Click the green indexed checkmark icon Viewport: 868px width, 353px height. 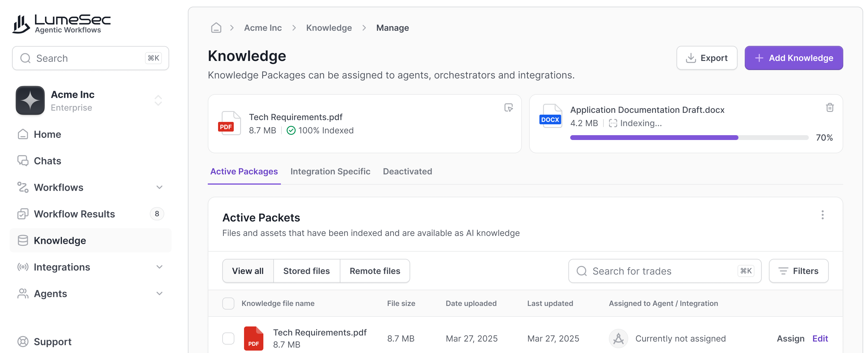291,130
